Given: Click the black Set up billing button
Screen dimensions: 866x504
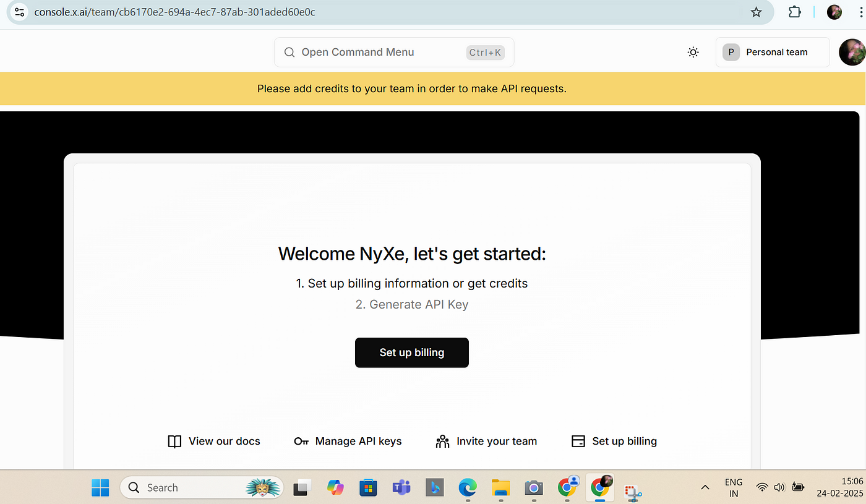Looking at the screenshot, I should 411,352.
